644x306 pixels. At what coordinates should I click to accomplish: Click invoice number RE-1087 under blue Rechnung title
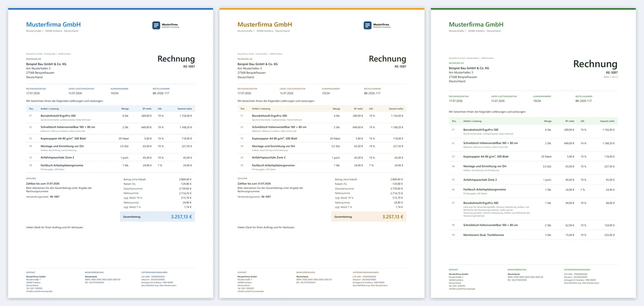click(189, 66)
